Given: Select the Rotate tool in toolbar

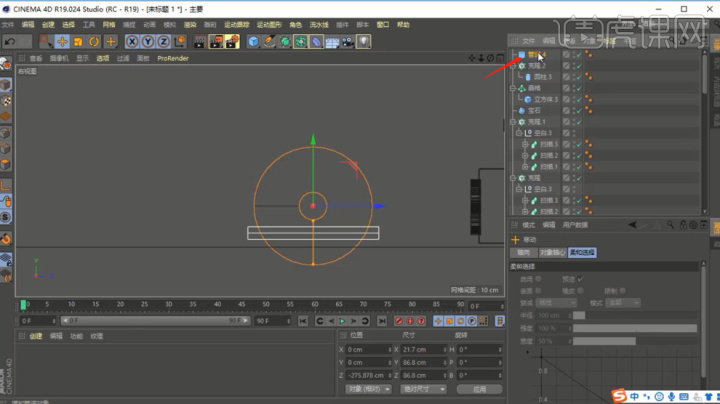Looking at the screenshot, I should point(94,41).
